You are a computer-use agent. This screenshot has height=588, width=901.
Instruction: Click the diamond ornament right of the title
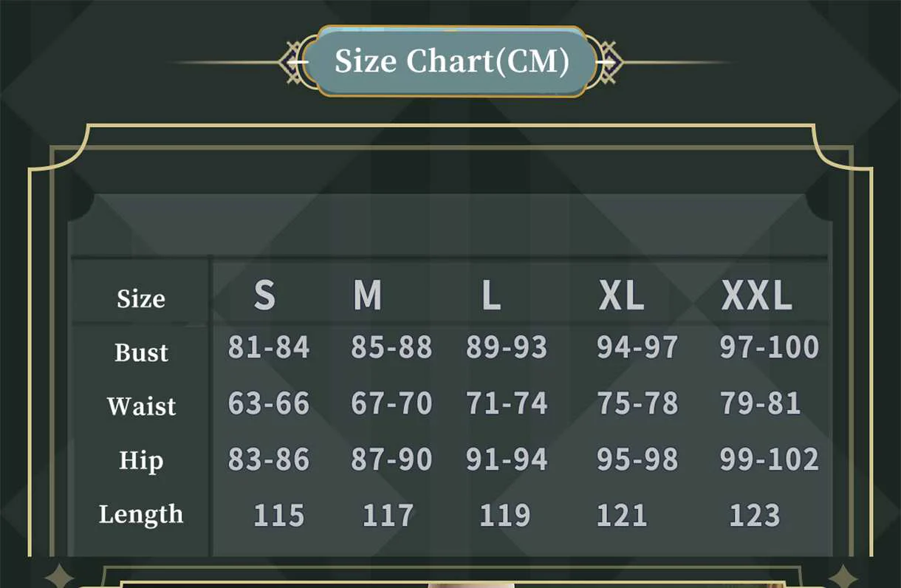pos(610,62)
